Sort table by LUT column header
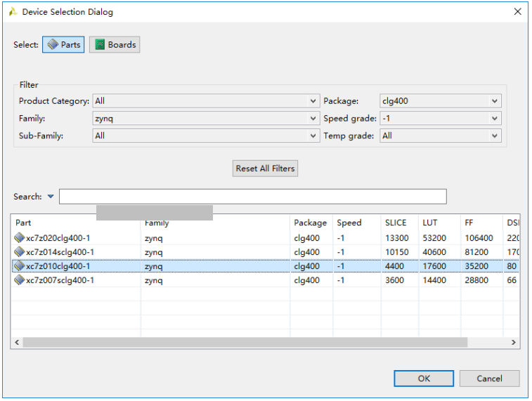The height and width of the screenshot is (401, 532). 430,223
